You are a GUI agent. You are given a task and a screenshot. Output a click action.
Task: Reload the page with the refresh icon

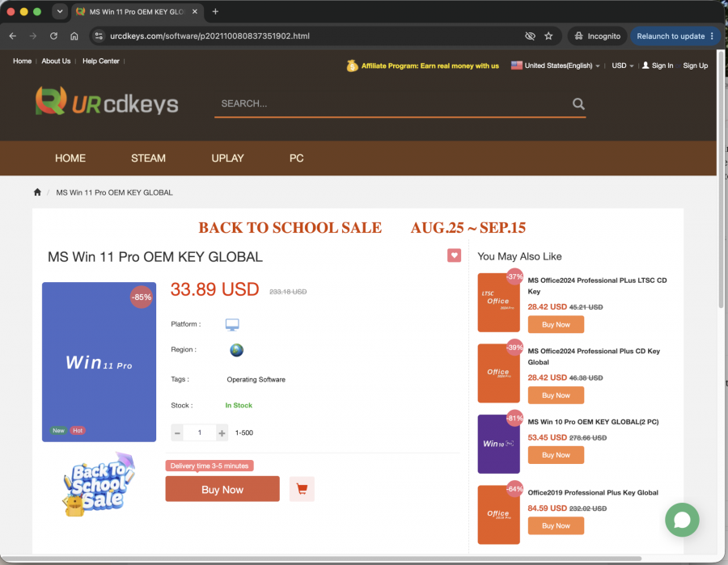point(54,36)
